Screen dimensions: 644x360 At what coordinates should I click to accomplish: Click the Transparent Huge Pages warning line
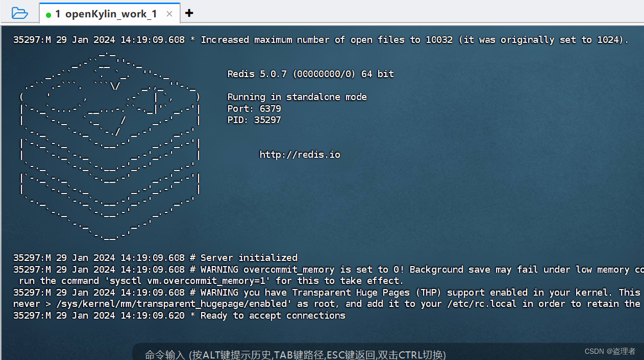306,292
